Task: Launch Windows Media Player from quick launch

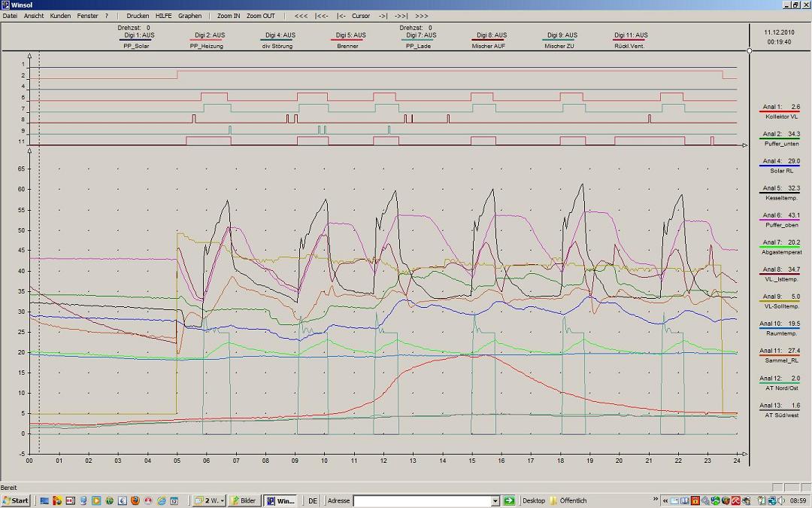Action: [96, 500]
